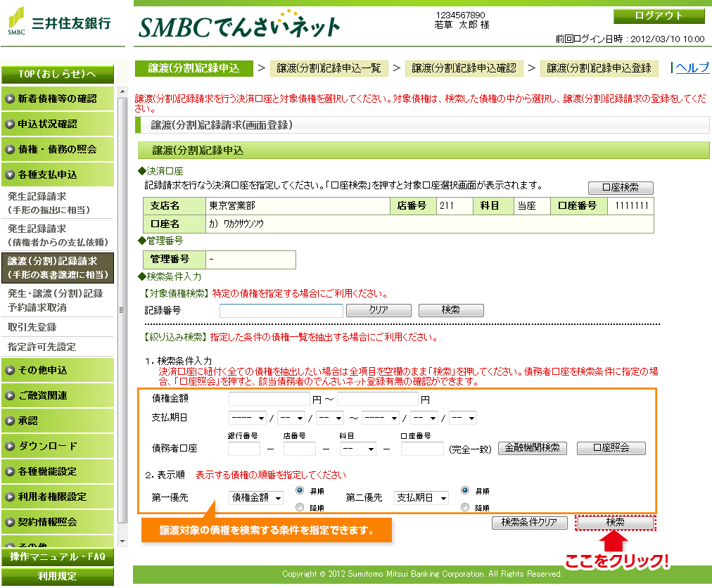Click the 口座検索 button
This screenshot has width=712, height=588.
tap(621, 188)
